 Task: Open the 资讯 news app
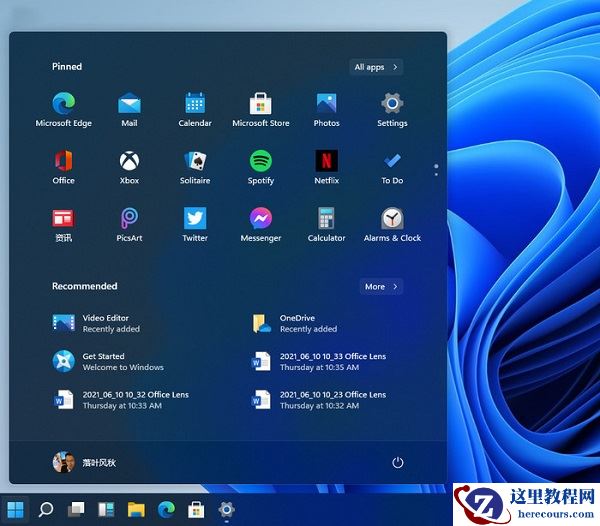64,225
